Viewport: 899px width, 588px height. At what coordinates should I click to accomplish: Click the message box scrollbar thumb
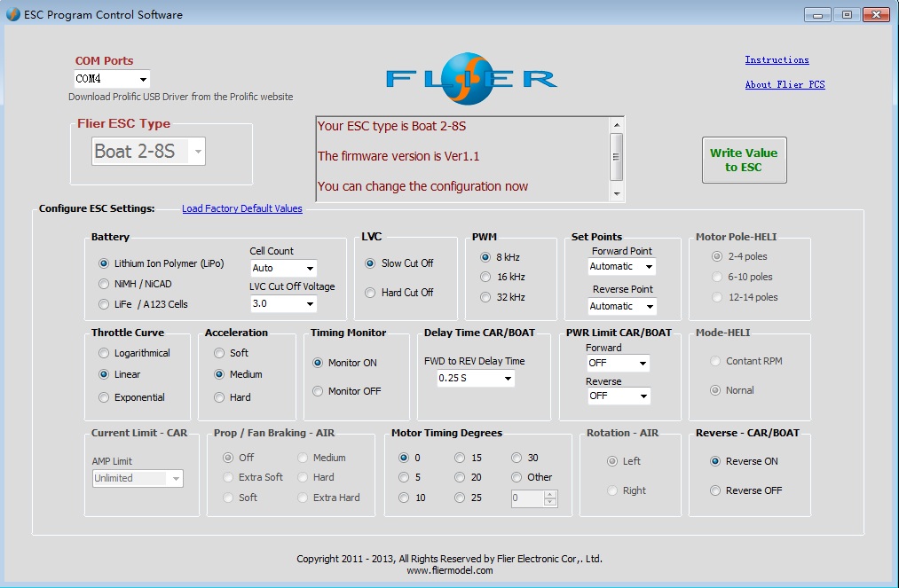pyautogui.click(x=616, y=157)
